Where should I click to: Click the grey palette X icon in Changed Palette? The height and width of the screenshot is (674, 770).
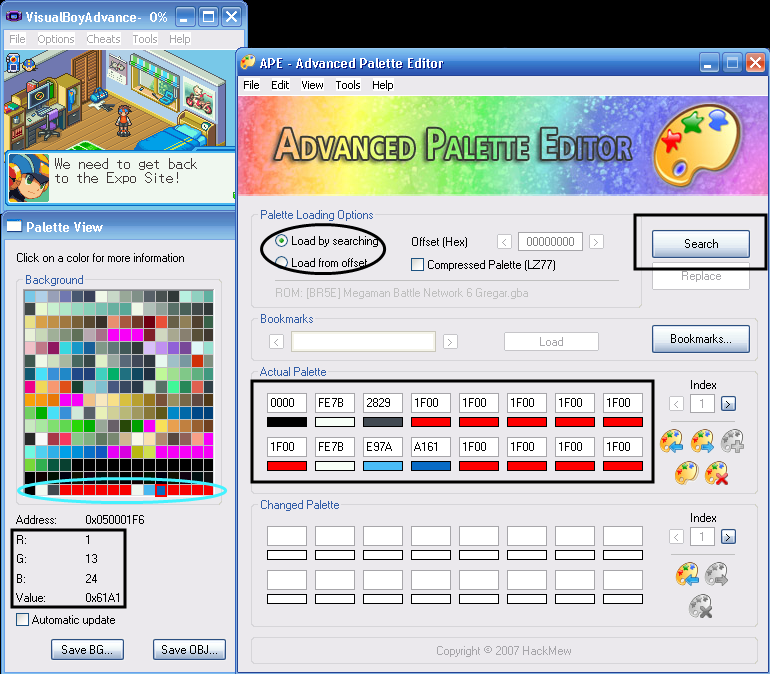[x=702, y=605]
